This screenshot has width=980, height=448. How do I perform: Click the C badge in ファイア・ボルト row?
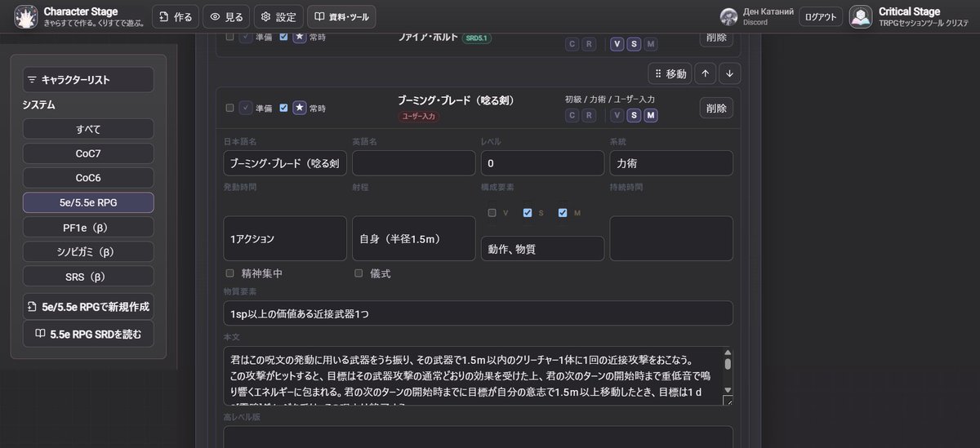point(572,44)
